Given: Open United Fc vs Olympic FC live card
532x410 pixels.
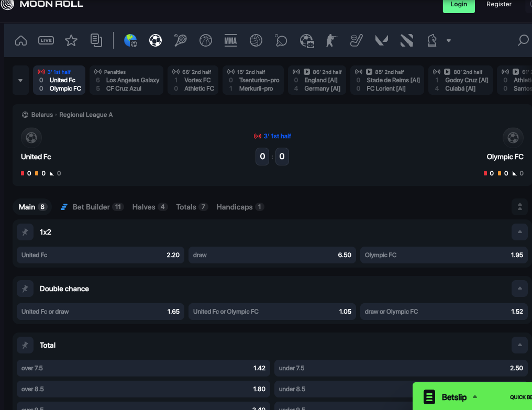Looking at the screenshot, I should [x=59, y=80].
